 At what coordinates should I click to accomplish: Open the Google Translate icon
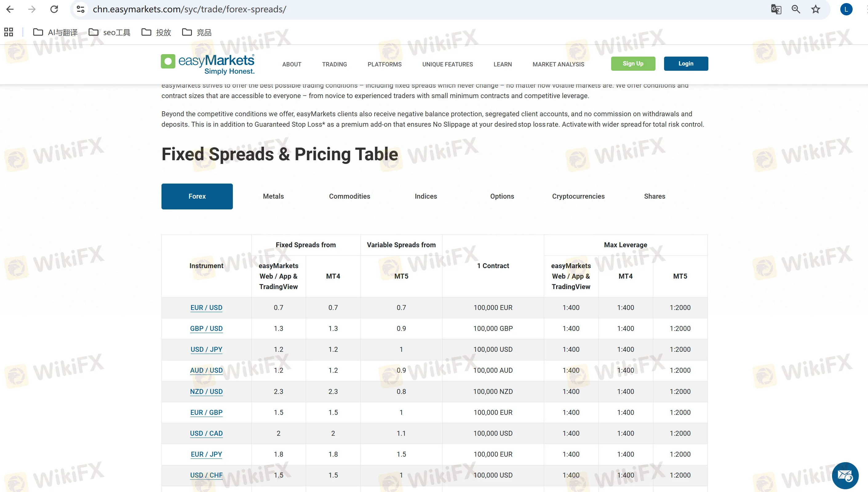(x=776, y=9)
